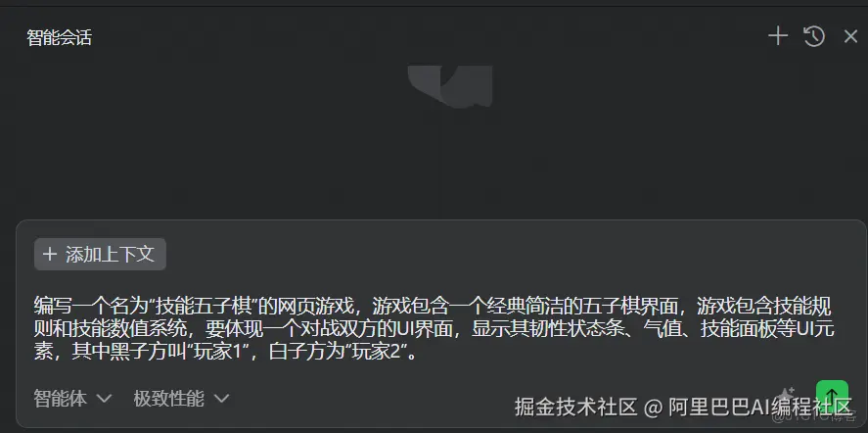Click the sparkle prompt-enhance icon

coord(788,396)
